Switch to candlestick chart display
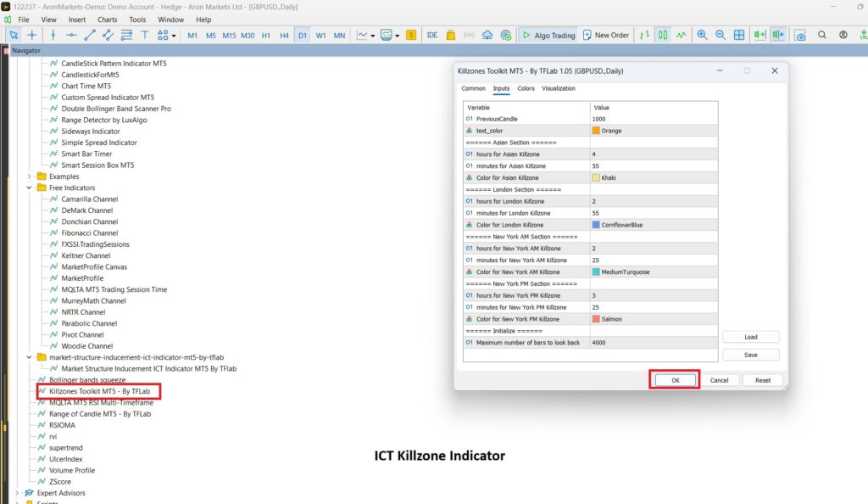This screenshot has height=504, width=868. 663,35
